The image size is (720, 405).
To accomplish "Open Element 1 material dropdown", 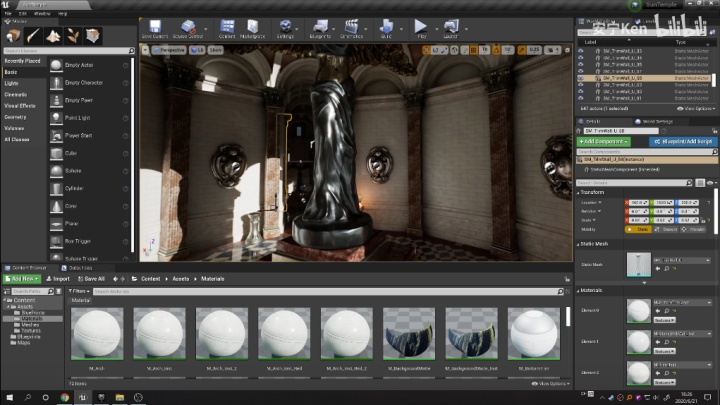I will pos(682,334).
